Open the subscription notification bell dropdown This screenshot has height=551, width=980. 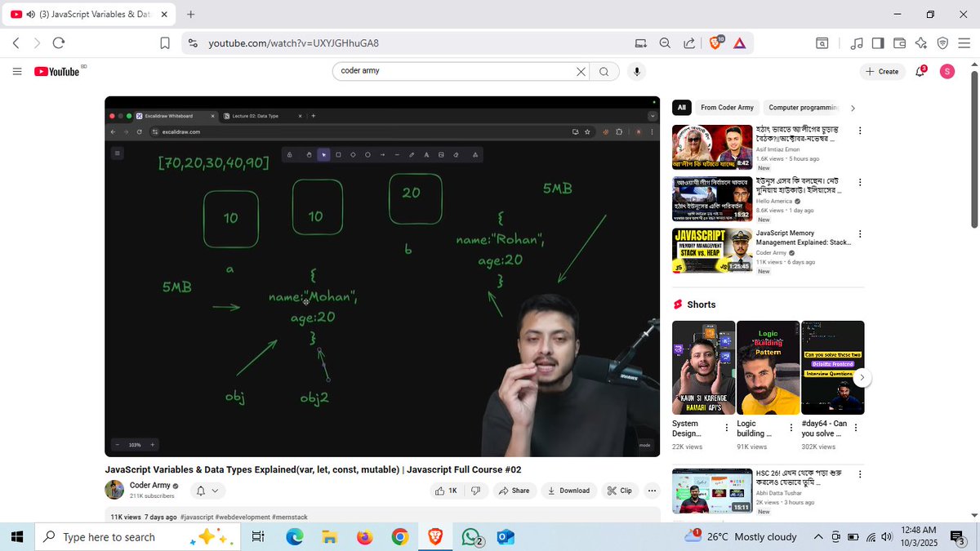207,491
